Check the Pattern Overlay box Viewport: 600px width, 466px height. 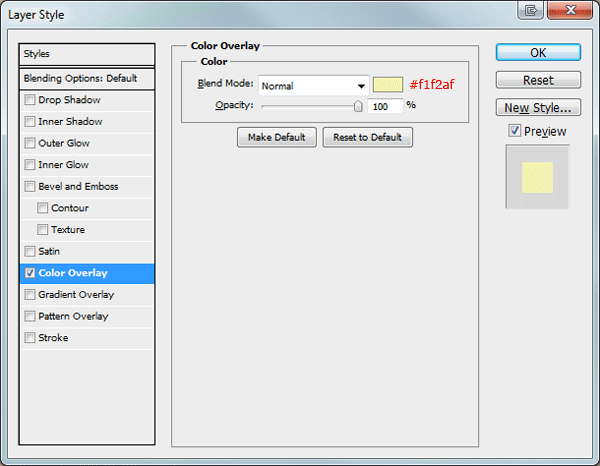pos(29,316)
